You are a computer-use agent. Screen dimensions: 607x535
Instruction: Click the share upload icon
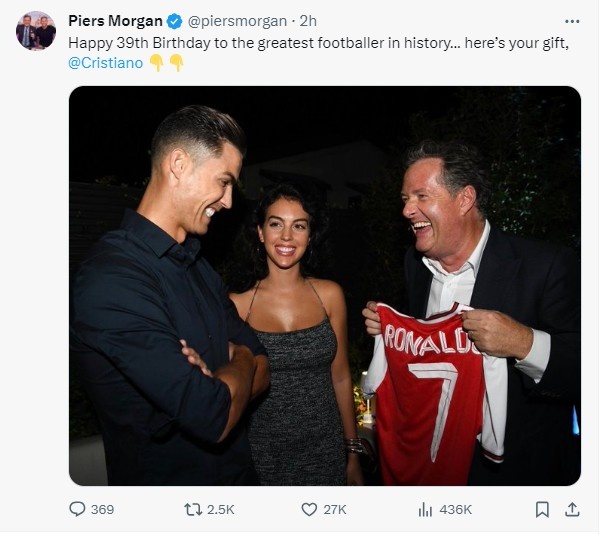pyautogui.click(x=572, y=509)
